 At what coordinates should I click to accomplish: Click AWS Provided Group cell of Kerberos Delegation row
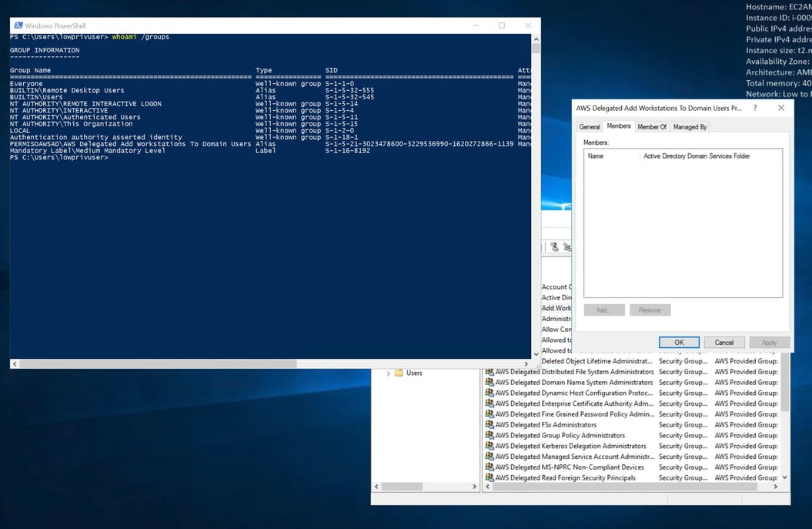point(747,446)
